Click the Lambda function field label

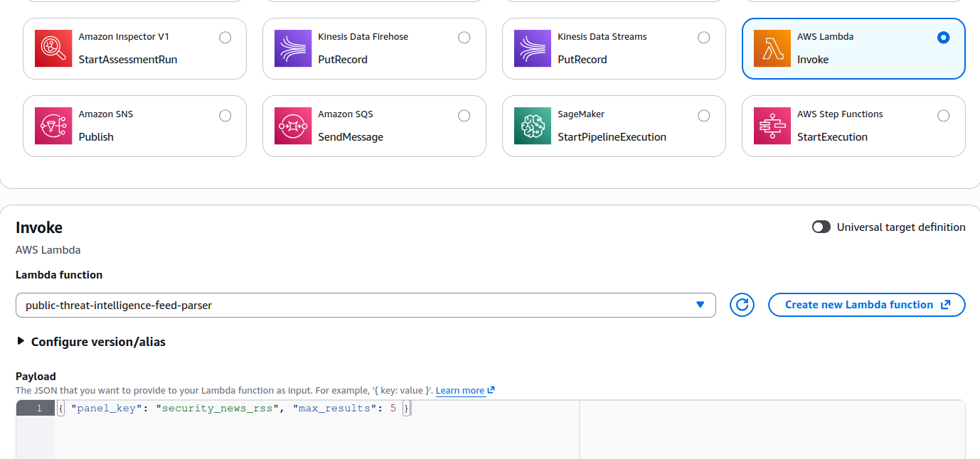tap(59, 275)
